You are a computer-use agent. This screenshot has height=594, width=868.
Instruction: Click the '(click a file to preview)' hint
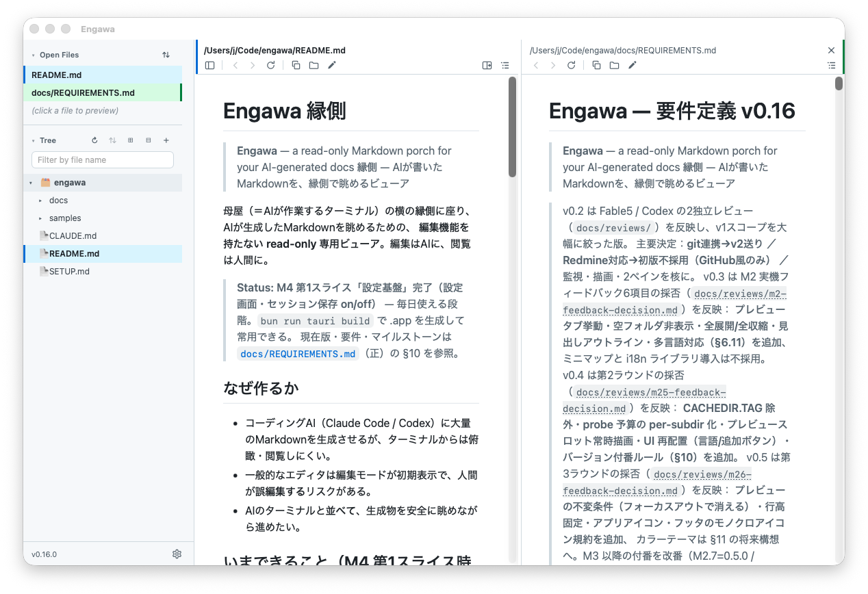click(75, 111)
